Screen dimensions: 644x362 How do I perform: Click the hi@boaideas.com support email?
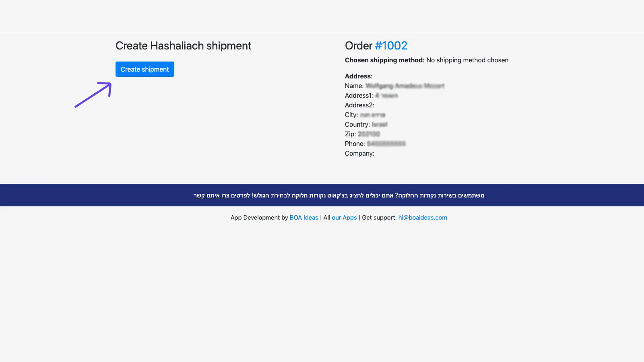[x=422, y=218]
